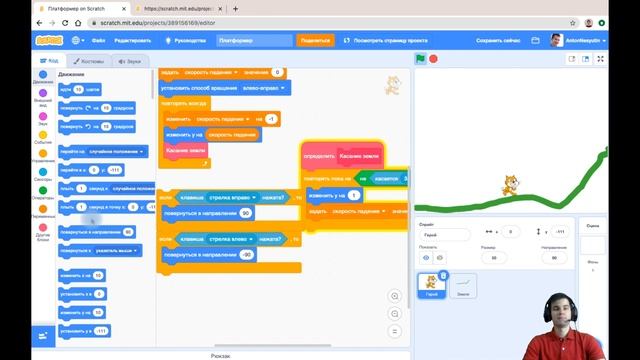This screenshot has height=360, width=640.
Task: Enter full screen stage mode
Action: pos(600,59)
